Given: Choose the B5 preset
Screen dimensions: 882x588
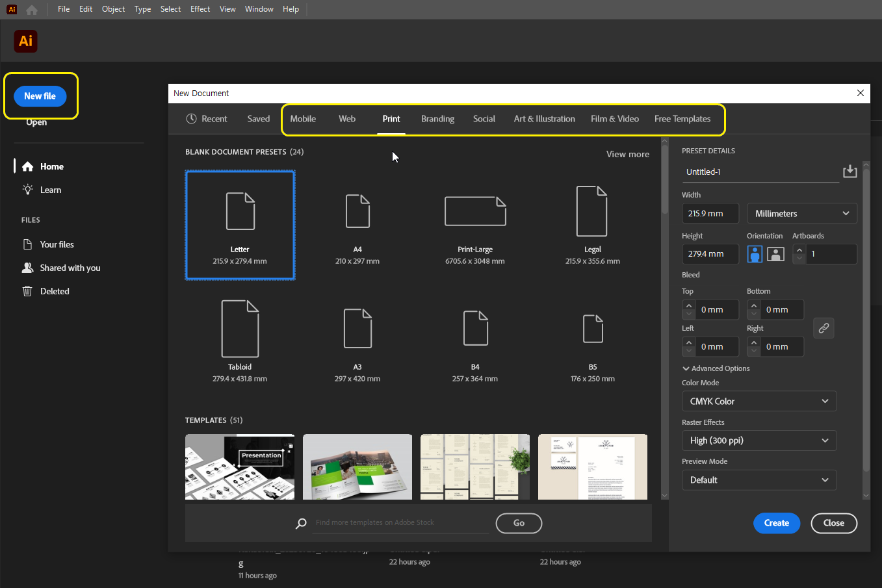Looking at the screenshot, I should (x=593, y=340).
